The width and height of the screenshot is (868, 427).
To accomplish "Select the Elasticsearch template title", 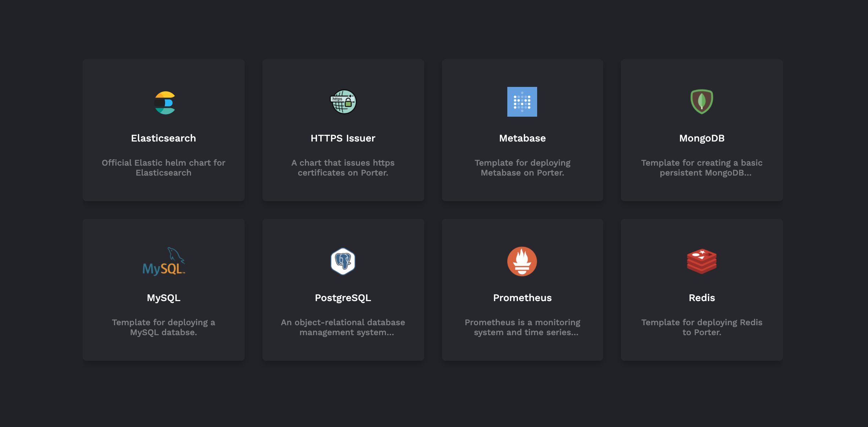I will tap(163, 138).
